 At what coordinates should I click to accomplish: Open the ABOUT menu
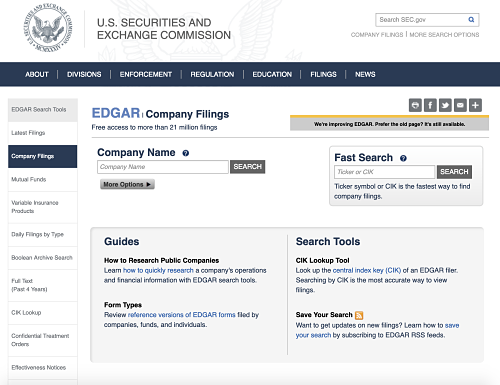37,74
